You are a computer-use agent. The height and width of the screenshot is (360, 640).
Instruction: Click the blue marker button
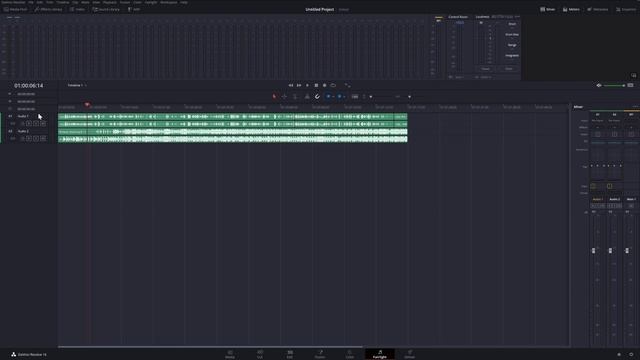point(340,96)
